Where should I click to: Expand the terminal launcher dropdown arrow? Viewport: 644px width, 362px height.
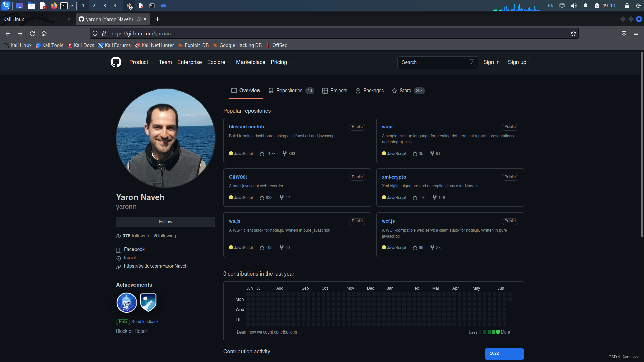72,5
